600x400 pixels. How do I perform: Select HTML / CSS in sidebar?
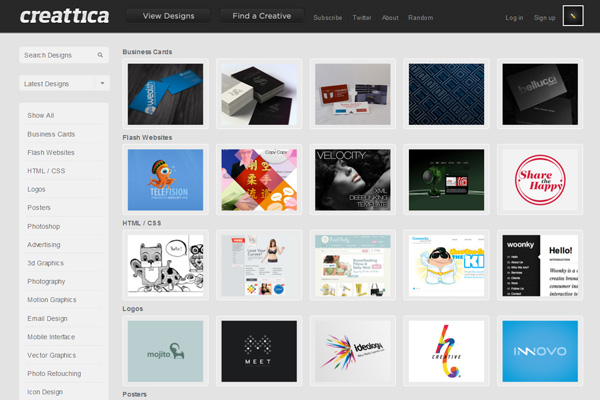[x=46, y=171]
